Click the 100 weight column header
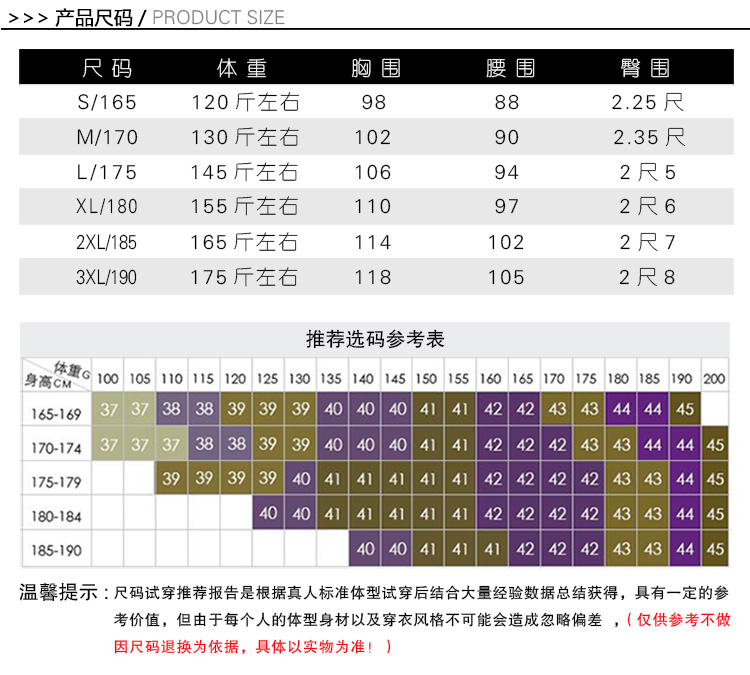 108,379
